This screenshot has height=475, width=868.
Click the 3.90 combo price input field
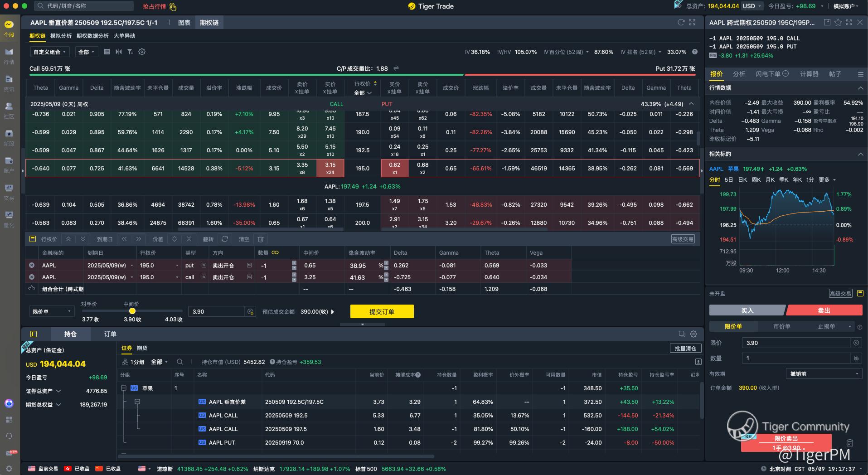(217, 311)
